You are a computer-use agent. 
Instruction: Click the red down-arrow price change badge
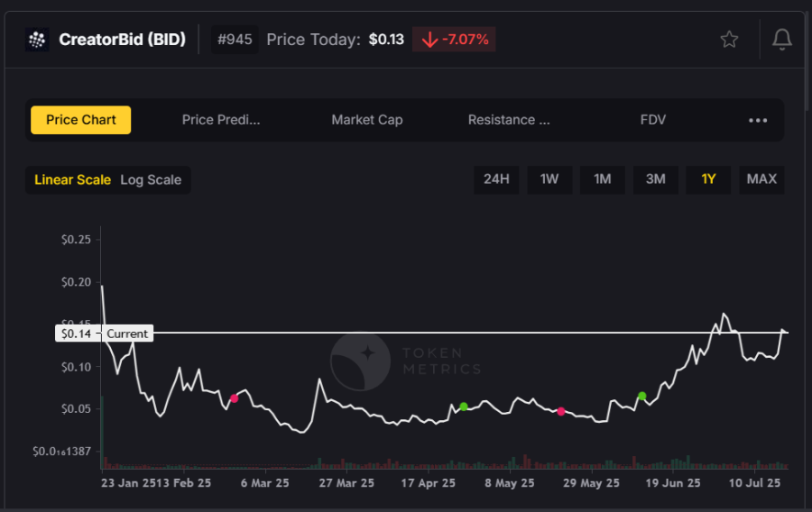pos(454,40)
